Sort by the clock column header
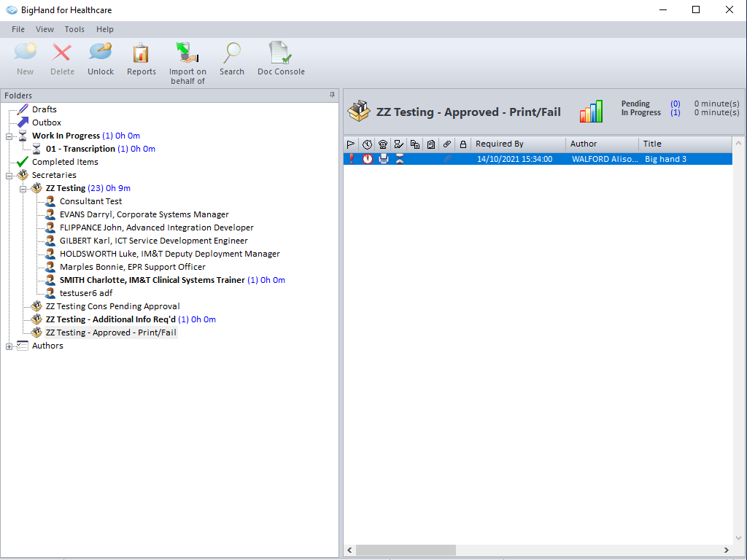747x560 pixels. pyautogui.click(x=367, y=144)
